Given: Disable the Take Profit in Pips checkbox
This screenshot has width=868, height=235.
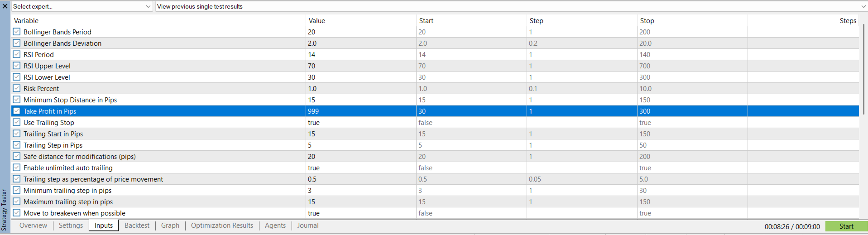Looking at the screenshot, I should [17, 111].
